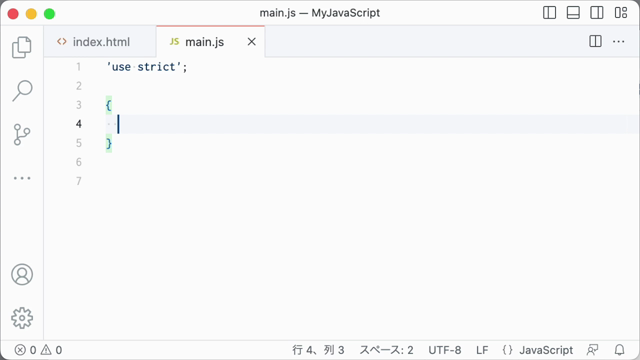Open notifications bell in status bar
Viewport: 640px width, 360px height.
click(x=620, y=350)
